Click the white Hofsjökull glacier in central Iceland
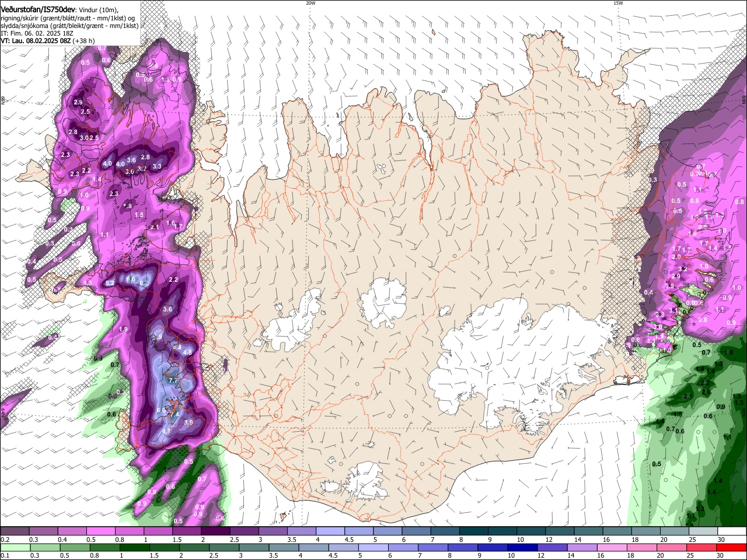 [383, 302]
